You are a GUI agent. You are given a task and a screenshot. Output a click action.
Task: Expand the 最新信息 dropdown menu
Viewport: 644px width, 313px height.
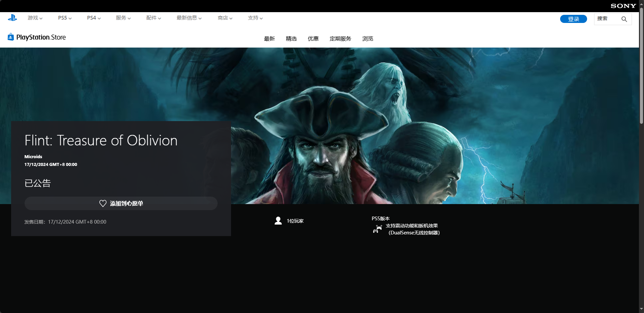[189, 18]
